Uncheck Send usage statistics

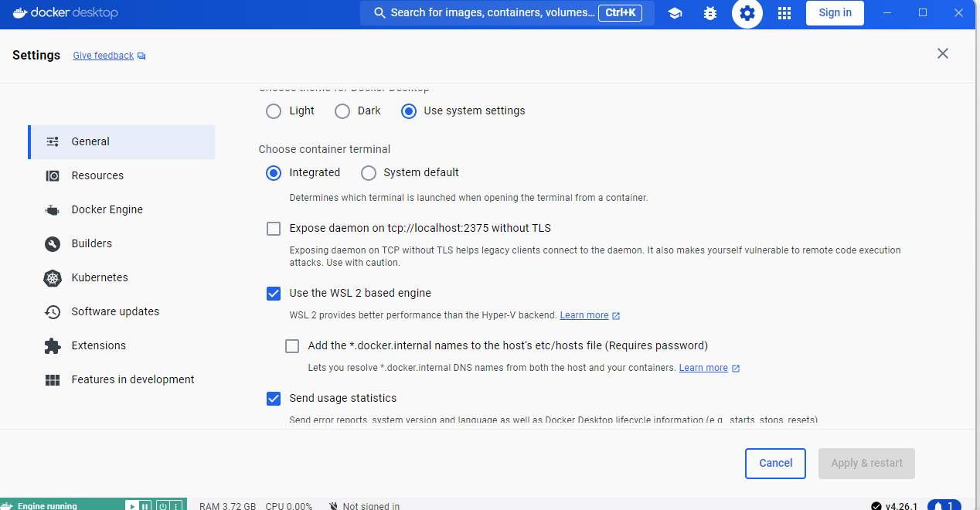coord(274,399)
